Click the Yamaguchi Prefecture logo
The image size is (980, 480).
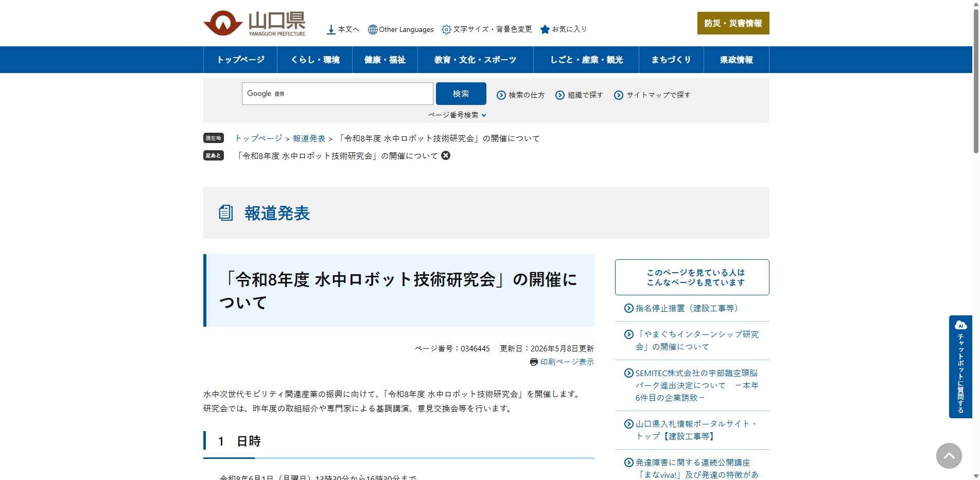tap(254, 23)
